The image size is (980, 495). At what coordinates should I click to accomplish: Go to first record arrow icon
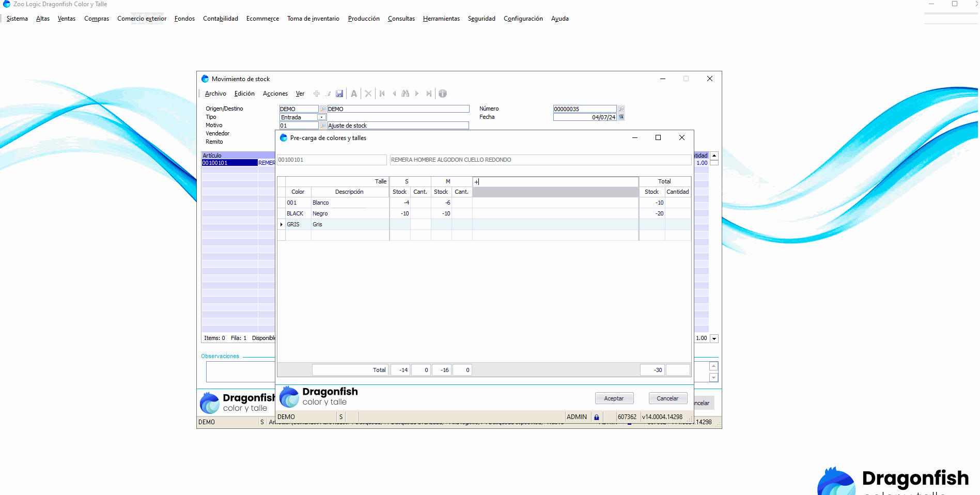(382, 94)
